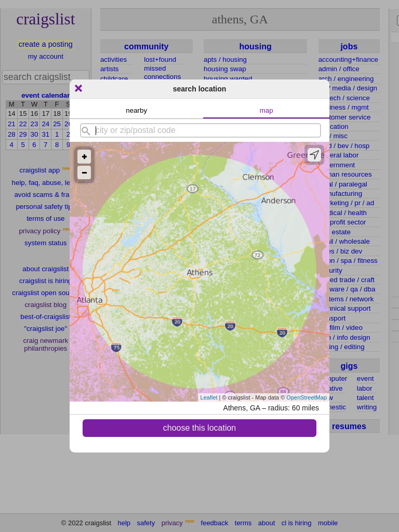The image size is (399, 532).
Task: Open the OpenStreetMap attribution link
Action: point(307,397)
